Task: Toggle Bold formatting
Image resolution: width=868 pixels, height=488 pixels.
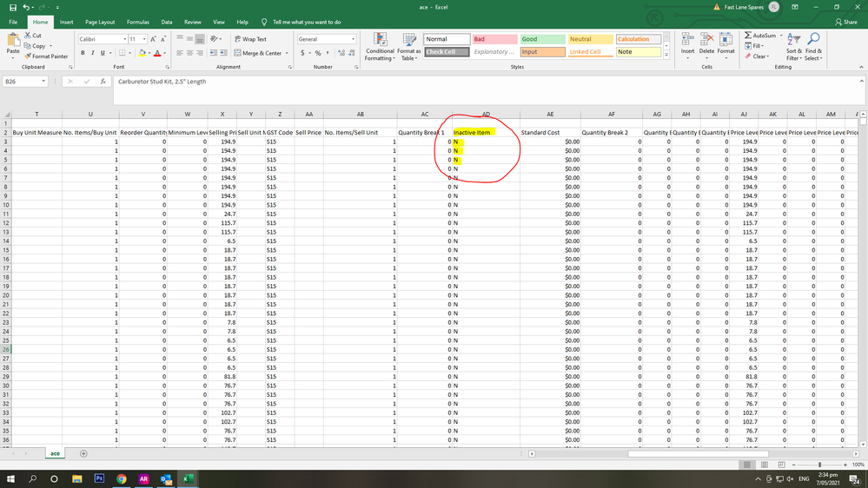Action: [x=83, y=53]
